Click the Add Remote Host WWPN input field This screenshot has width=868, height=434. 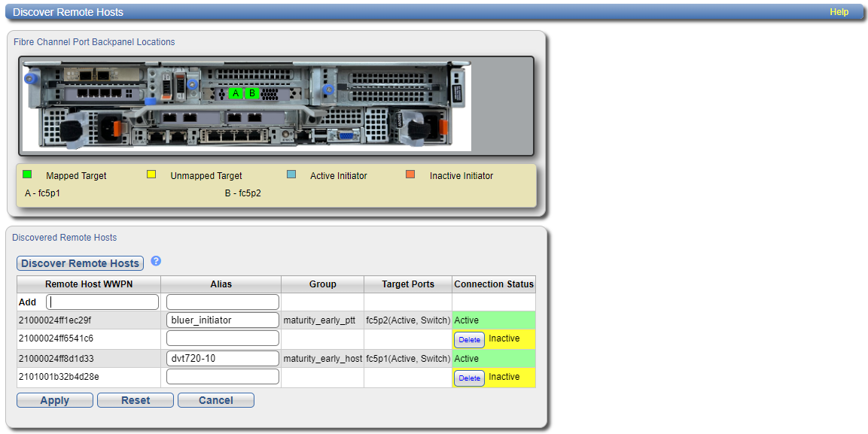click(x=102, y=302)
